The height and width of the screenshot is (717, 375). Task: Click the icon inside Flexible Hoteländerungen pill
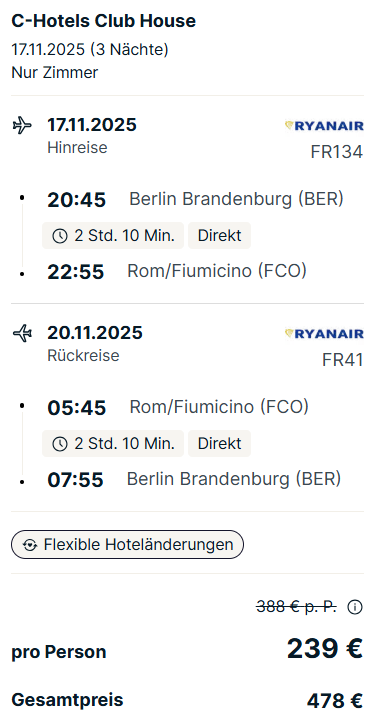(x=30, y=545)
